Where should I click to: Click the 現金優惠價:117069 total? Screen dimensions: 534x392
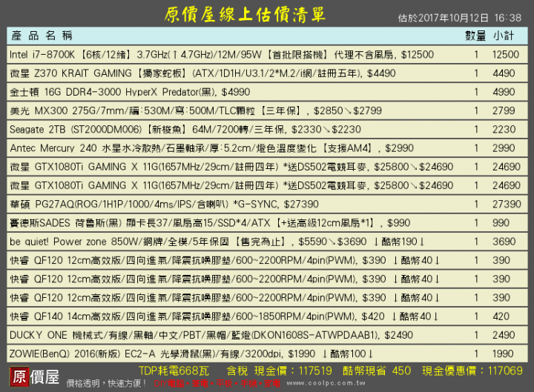click(472, 371)
